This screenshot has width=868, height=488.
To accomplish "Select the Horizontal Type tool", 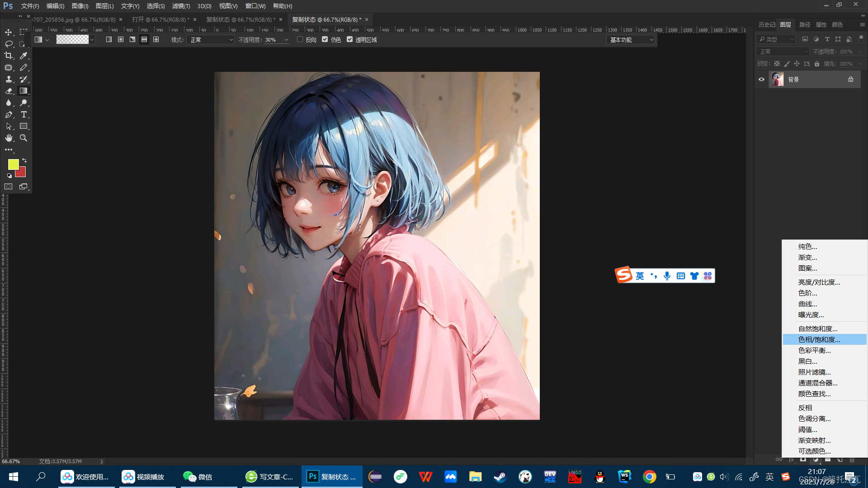I will click(x=24, y=114).
